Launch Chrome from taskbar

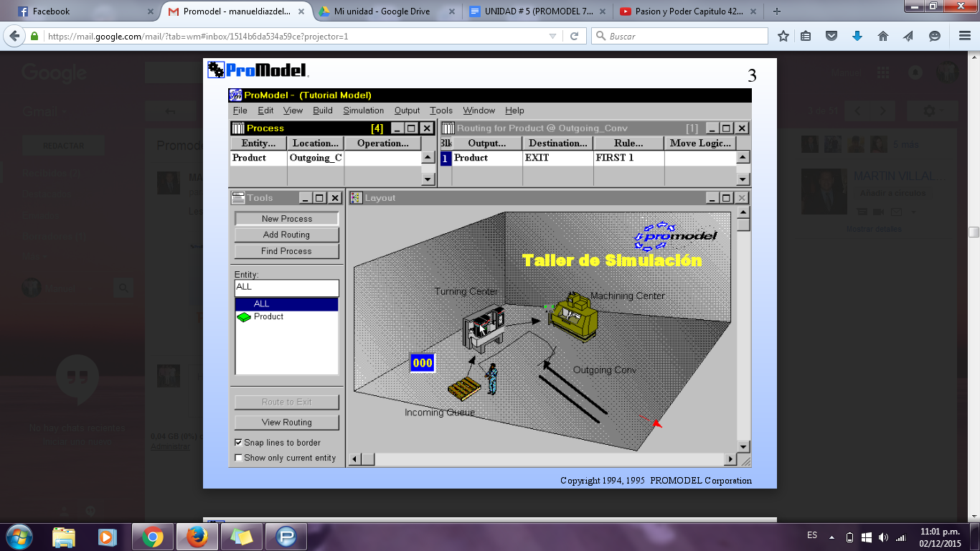[x=152, y=537]
